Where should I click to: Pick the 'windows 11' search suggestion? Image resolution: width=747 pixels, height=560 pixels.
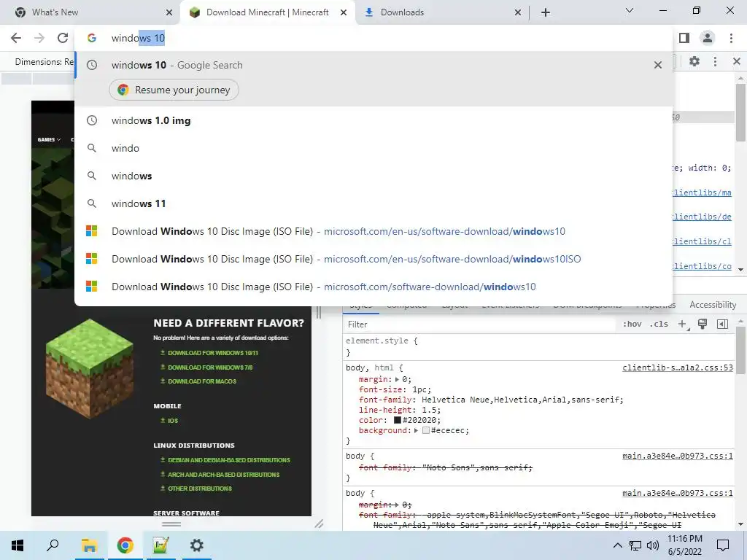point(373,204)
